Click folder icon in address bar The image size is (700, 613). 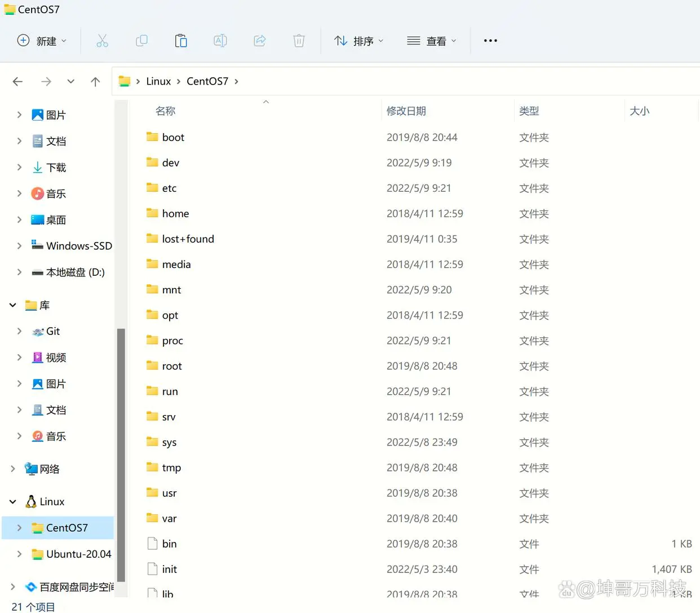(x=125, y=81)
